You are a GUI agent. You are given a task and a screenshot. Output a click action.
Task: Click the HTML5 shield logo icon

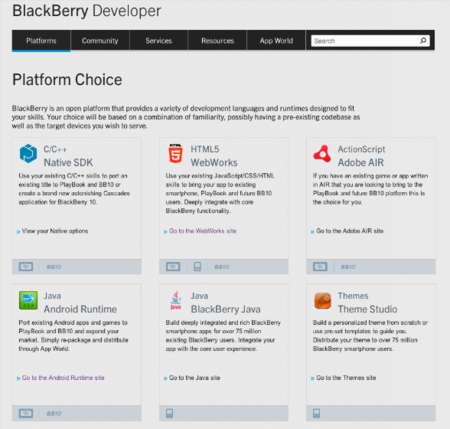point(175,153)
